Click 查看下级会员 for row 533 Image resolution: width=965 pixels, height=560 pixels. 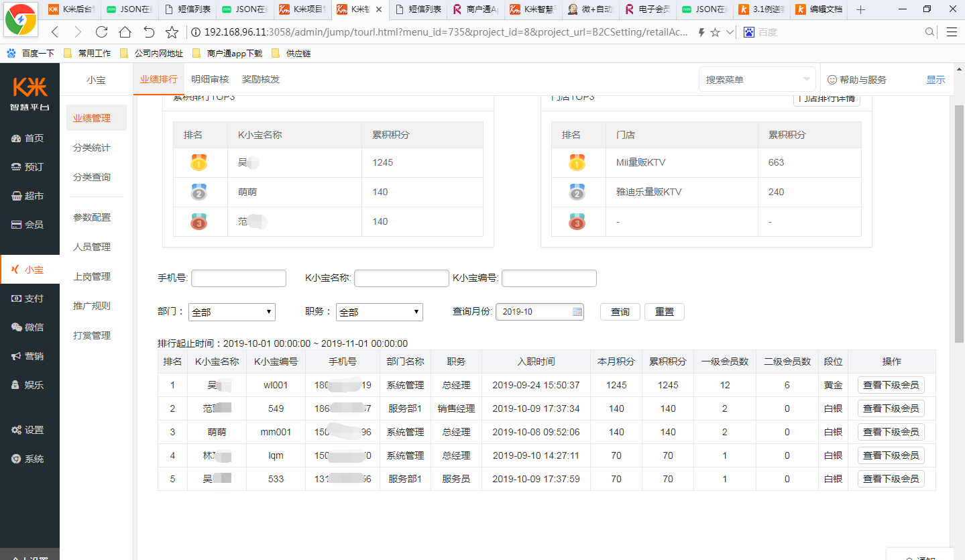pos(891,479)
